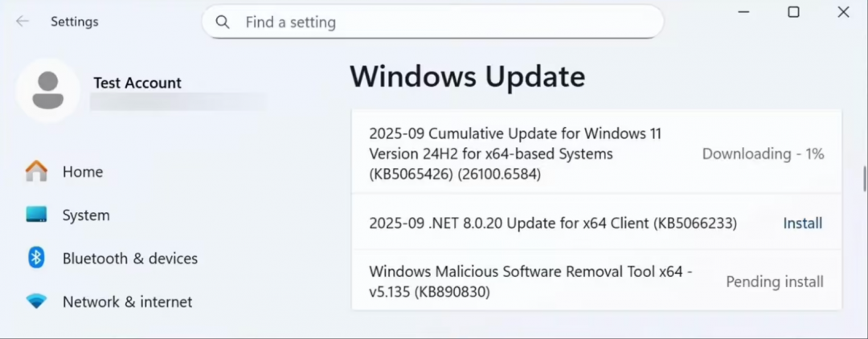
Task: Click the System monitor icon
Action: (x=36, y=214)
